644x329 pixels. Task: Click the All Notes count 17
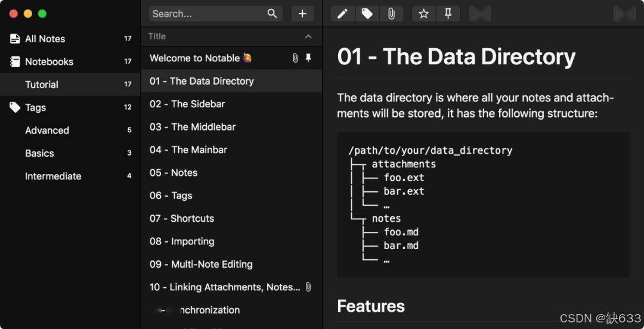tap(128, 39)
